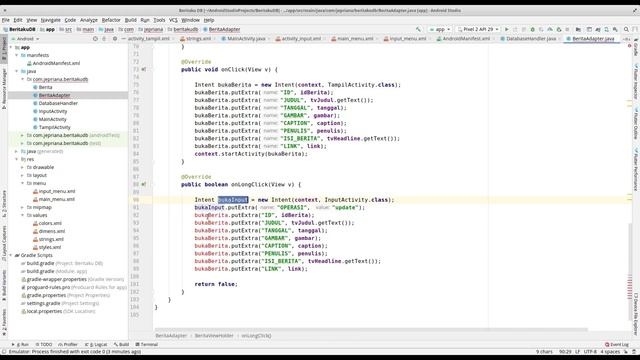This screenshot has width=640, height=360.
Task: Open the Build tool window button
Action: click(x=122, y=344)
